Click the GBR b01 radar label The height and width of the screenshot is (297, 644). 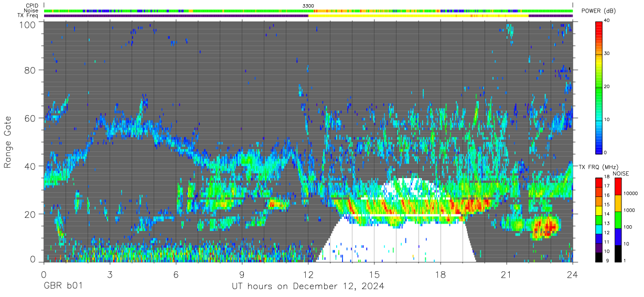(62, 287)
